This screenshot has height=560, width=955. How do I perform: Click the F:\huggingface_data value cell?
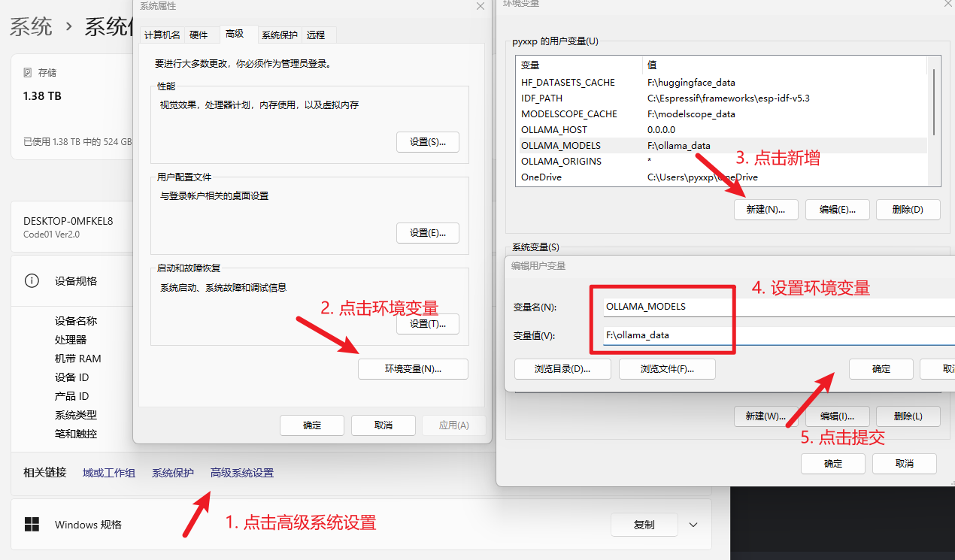[691, 83]
